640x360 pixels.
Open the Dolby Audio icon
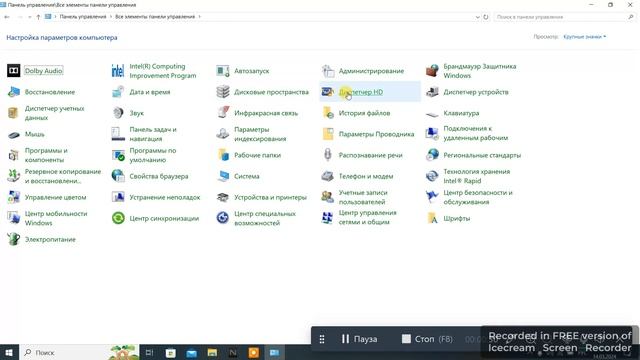(x=13, y=71)
